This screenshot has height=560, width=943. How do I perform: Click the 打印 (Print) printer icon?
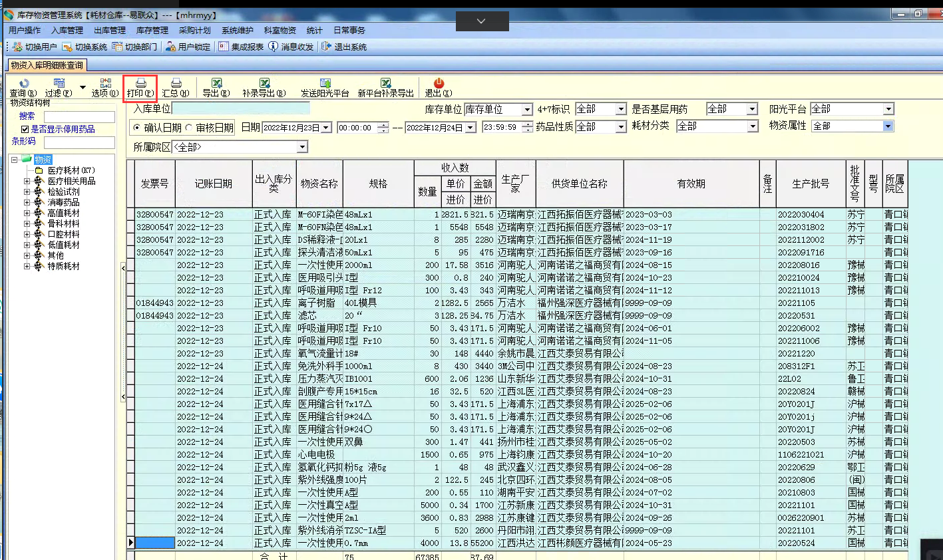[141, 83]
